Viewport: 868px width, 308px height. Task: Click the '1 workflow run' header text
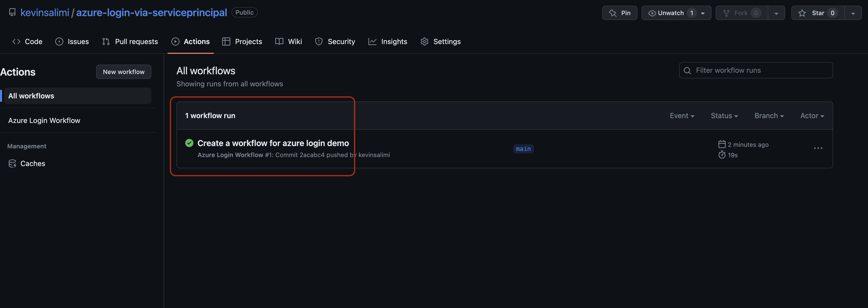click(210, 116)
